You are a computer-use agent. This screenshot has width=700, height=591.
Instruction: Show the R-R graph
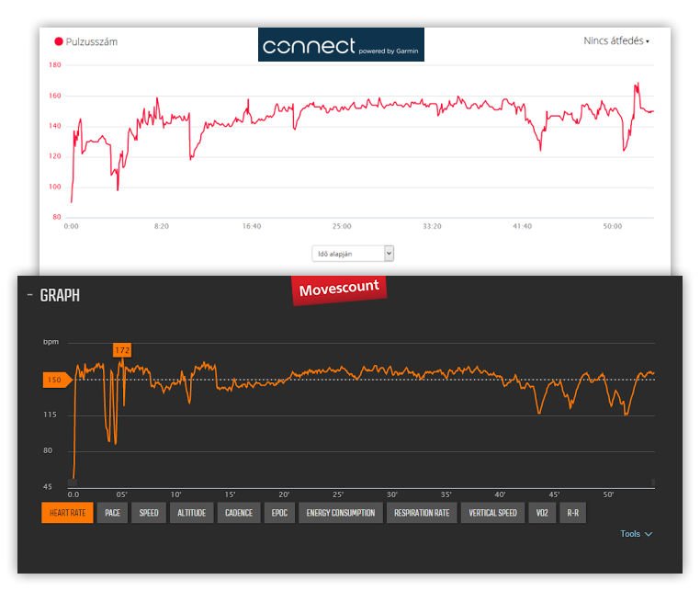click(x=572, y=513)
